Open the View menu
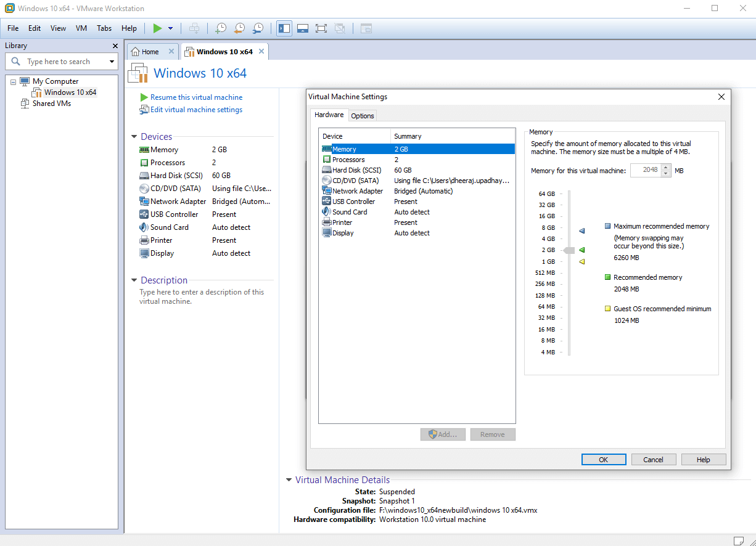Viewport: 756px width, 546px height. [x=58, y=28]
